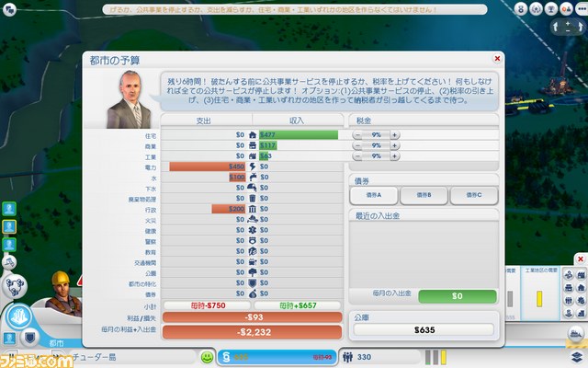This screenshot has height=368, width=588.
Task: Open the trophy leaderboard icon
Action: pyautogui.click(x=551, y=8)
